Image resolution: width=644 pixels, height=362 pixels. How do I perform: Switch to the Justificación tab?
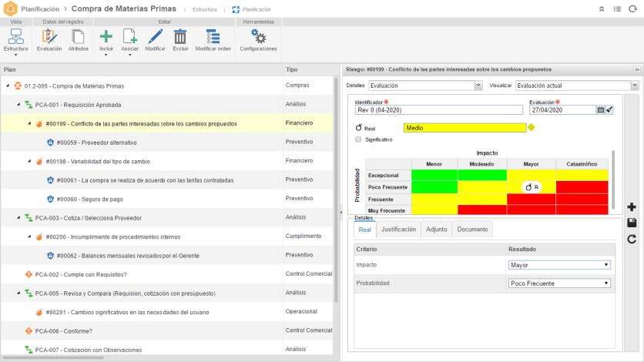[x=398, y=230]
